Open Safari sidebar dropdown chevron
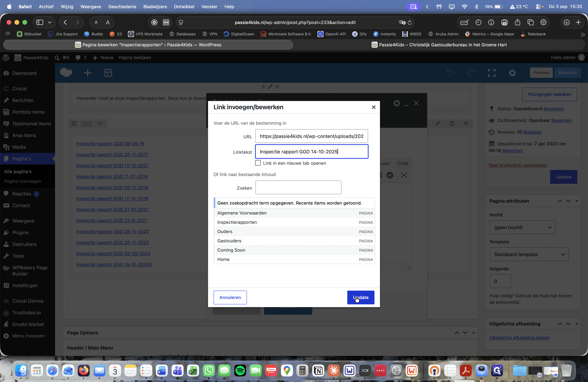This screenshot has height=382, width=588. pos(50,23)
